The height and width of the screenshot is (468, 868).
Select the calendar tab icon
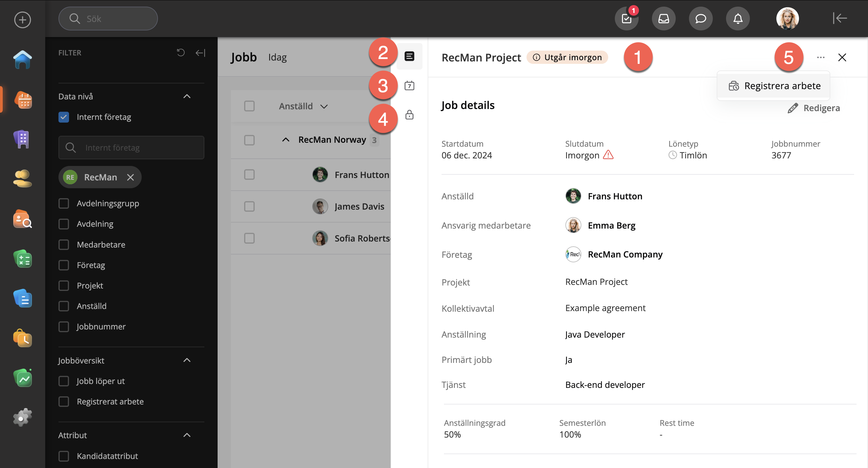(x=409, y=86)
